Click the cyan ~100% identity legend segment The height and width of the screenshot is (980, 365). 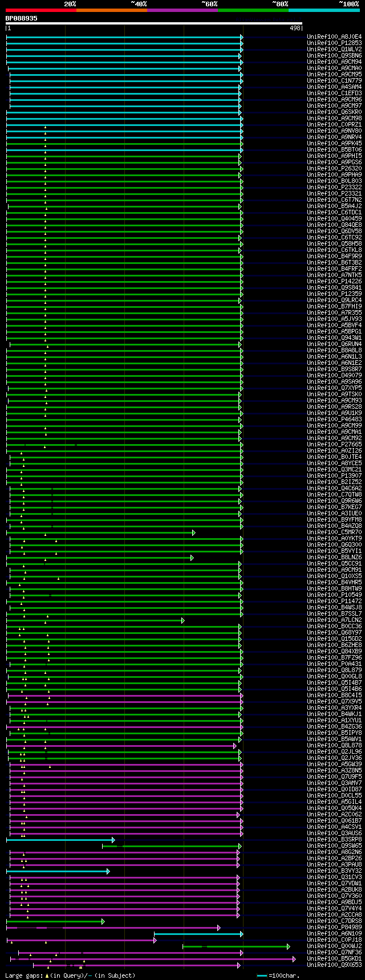pyautogui.click(x=324, y=10)
